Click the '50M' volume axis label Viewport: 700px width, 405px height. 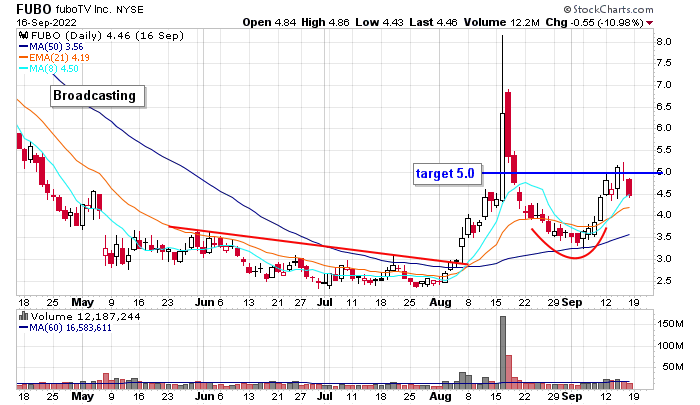(x=673, y=367)
